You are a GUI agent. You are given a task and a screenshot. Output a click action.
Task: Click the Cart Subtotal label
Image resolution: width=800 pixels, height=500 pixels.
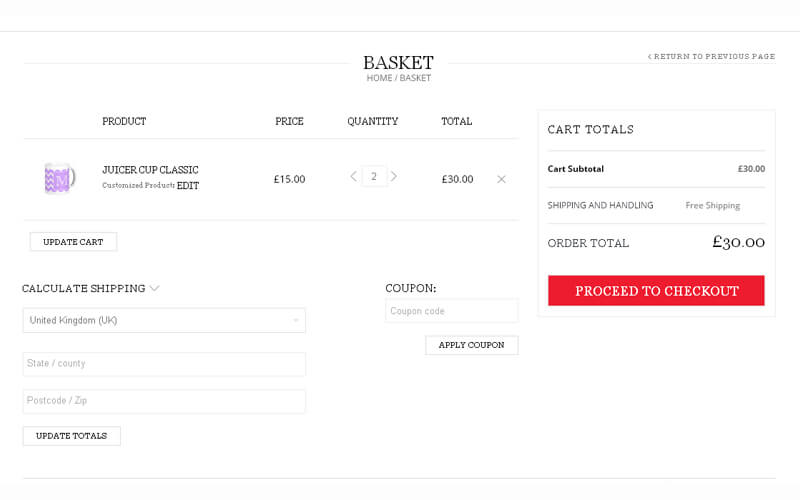[x=576, y=169]
